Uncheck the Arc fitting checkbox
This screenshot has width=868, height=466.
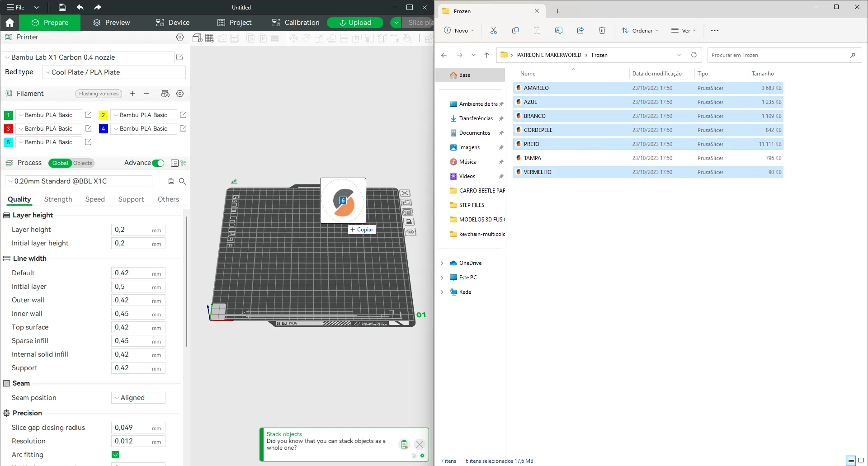point(115,455)
